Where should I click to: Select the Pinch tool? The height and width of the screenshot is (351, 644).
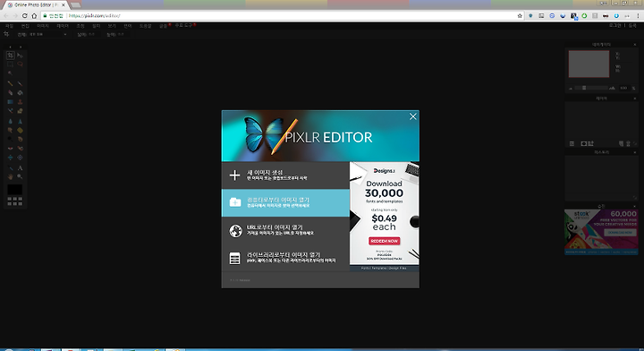coord(20,158)
